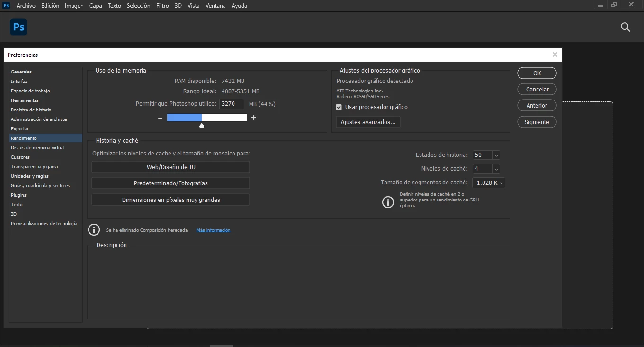644x347 pixels.
Task: Click the Radeon RX550/550 Series text
Action: pyautogui.click(x=363, y=97)
